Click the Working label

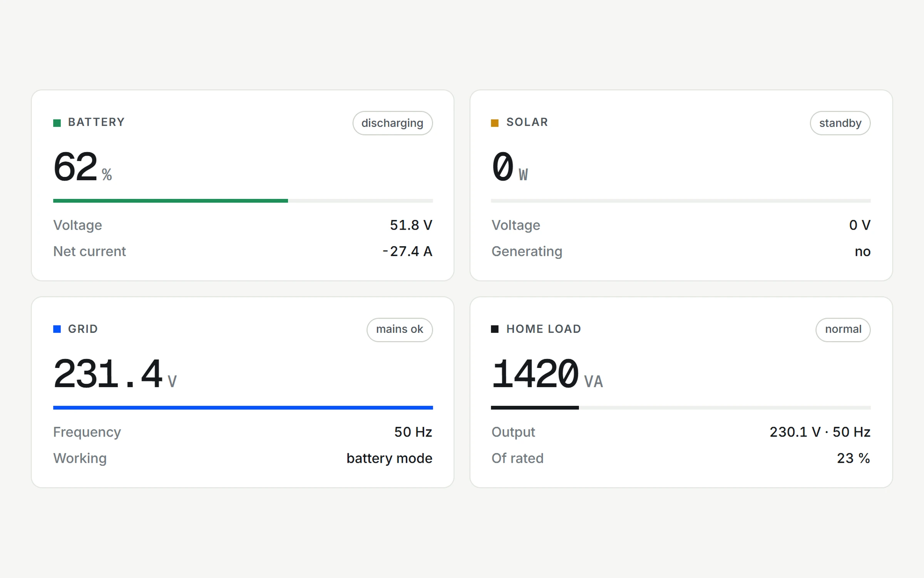[x=80, y=459]
